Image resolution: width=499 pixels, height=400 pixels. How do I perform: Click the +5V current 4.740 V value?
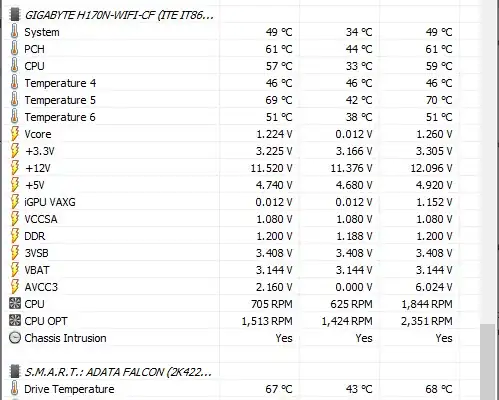pyautogui.click(x=274, y=185)
